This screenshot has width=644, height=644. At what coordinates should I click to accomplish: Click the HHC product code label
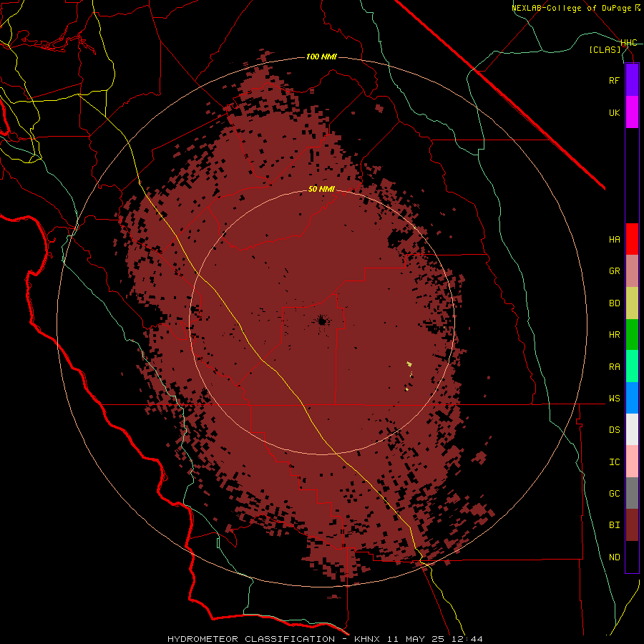tap(628, 43)
